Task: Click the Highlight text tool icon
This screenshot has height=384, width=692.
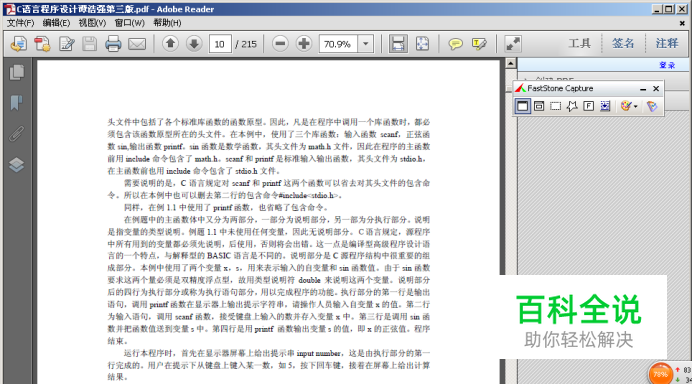Action: click(x=479, y=44)
